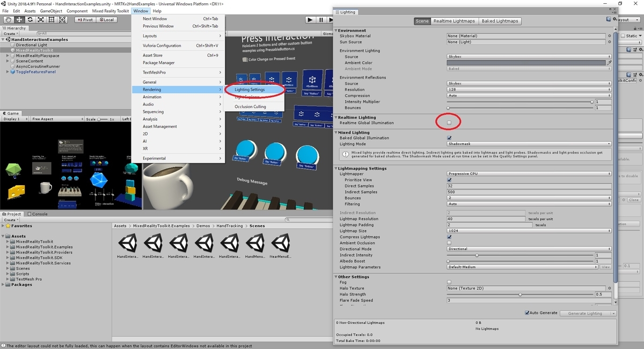Open object picker for Halo Texture
Viewport: 644px width, 349px height.
pyautogui.click(x=610, y=288)
